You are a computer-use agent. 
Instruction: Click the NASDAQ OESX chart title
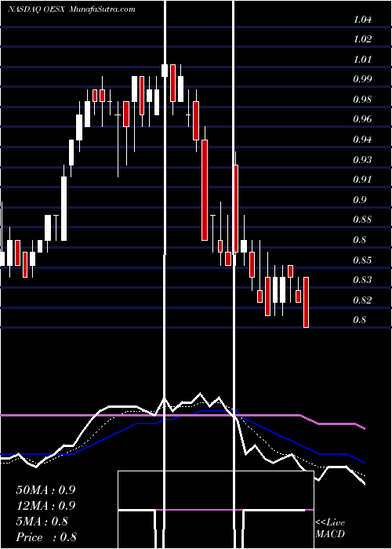tap(36, 9)
